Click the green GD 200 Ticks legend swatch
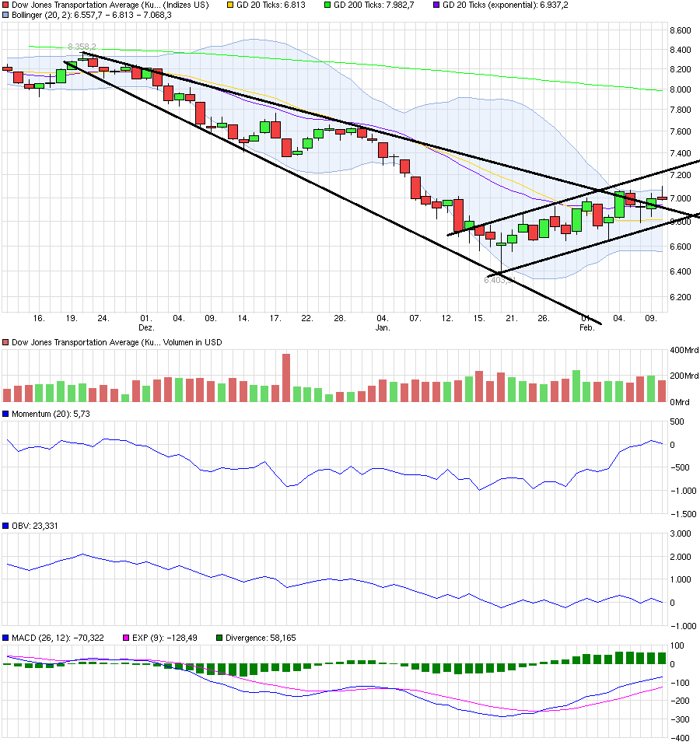700x745 pixels. (x=327, y=5)
